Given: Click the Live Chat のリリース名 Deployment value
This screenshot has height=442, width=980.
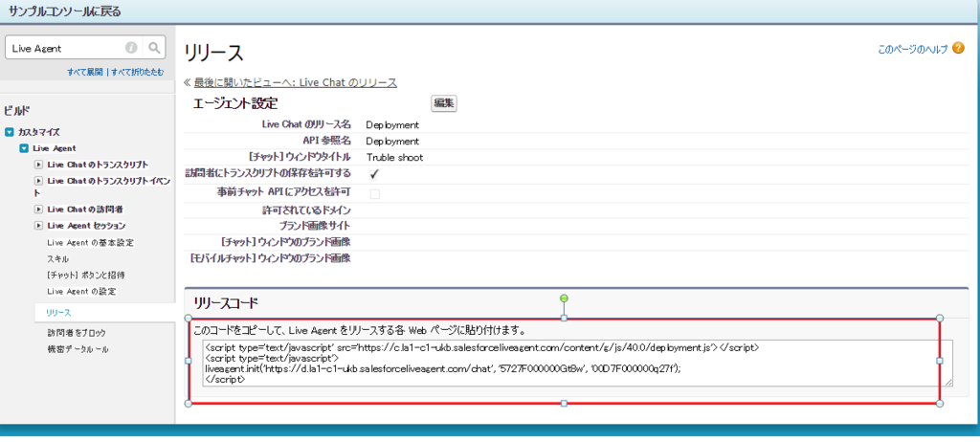Looking at the screenshot, I should click(392, 125).
